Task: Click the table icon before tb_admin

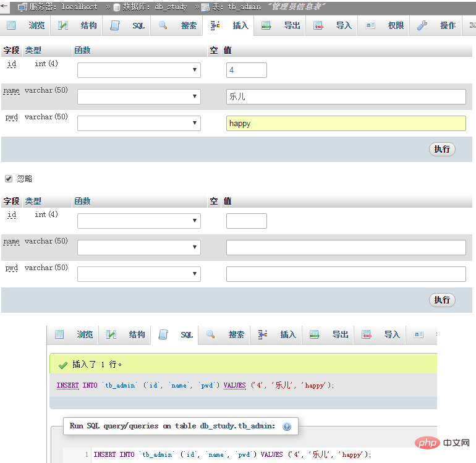Action: pyautogui.click(x=205, y=7)
